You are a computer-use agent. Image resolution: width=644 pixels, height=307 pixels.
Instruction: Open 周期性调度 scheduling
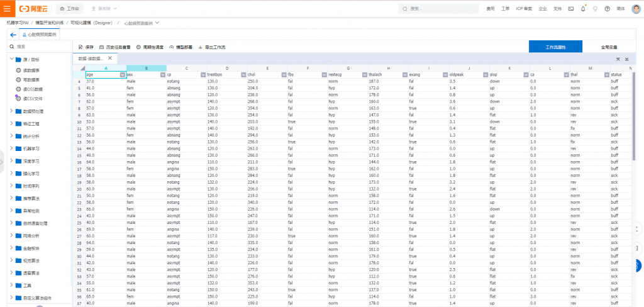[150, 47]
